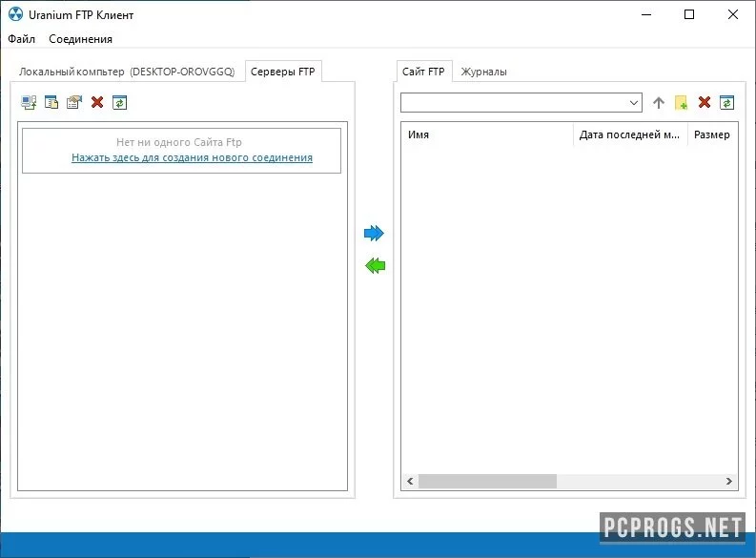Sort by Дата последней м... column header

tap(629, 134)
